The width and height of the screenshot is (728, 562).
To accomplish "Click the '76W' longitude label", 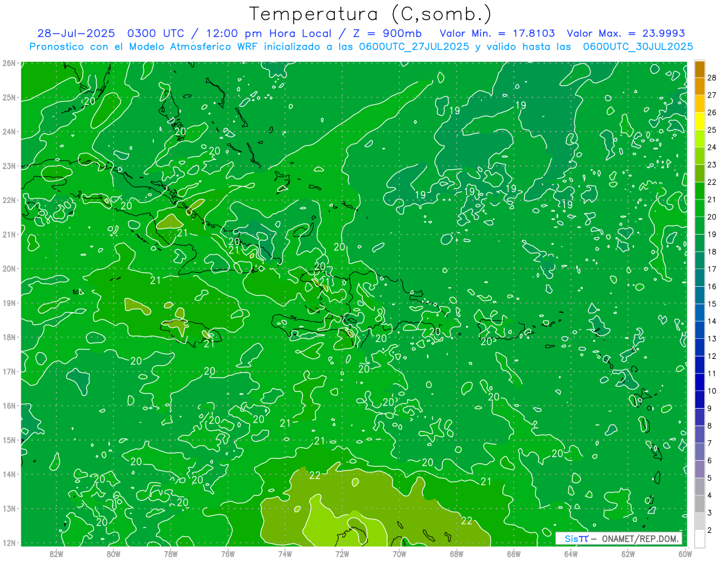I will pyautogui.click(x=228, y=554).
